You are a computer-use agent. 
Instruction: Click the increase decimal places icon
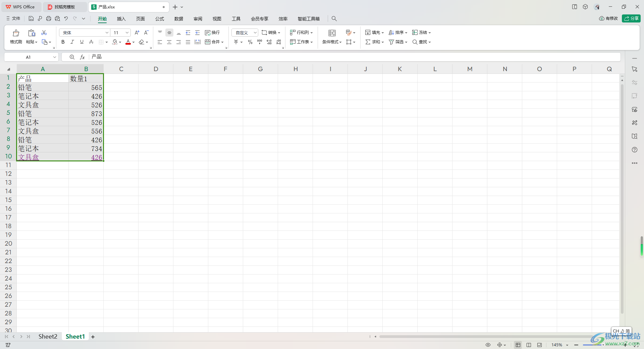(x=269, y=42)
